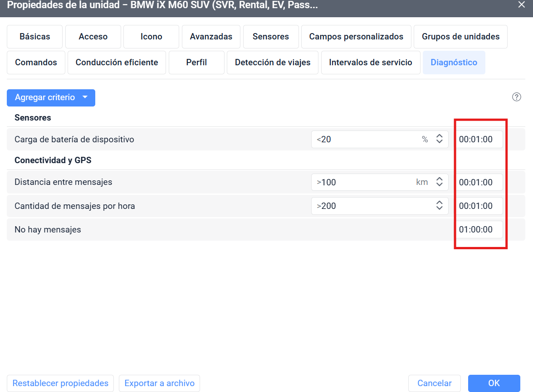Open the Sensores tab
Screen dimensions: 533x392
271,37
